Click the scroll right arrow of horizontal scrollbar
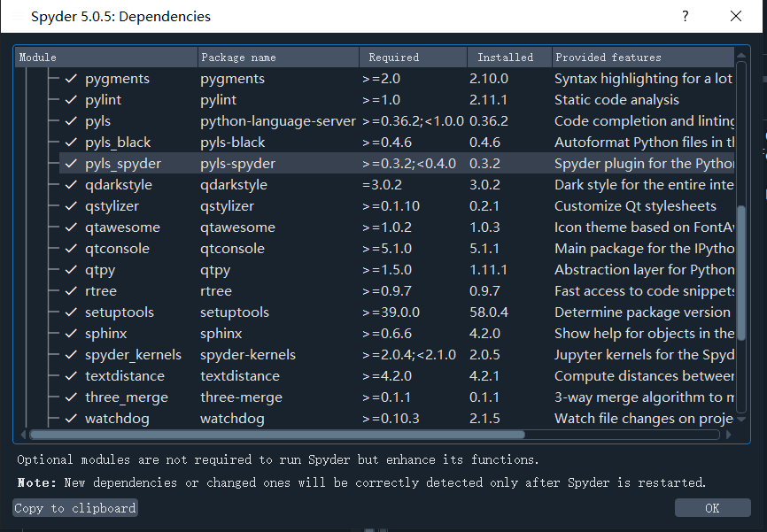Viewport: 767px width, 532px height. (x=728, y=435)
